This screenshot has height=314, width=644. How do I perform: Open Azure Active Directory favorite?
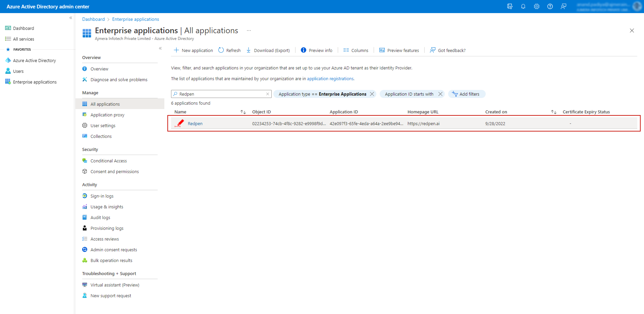tap(34, 61)
